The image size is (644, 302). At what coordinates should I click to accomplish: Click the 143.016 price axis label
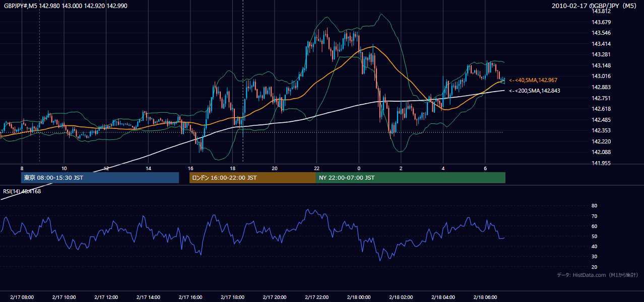pos(601,76)
